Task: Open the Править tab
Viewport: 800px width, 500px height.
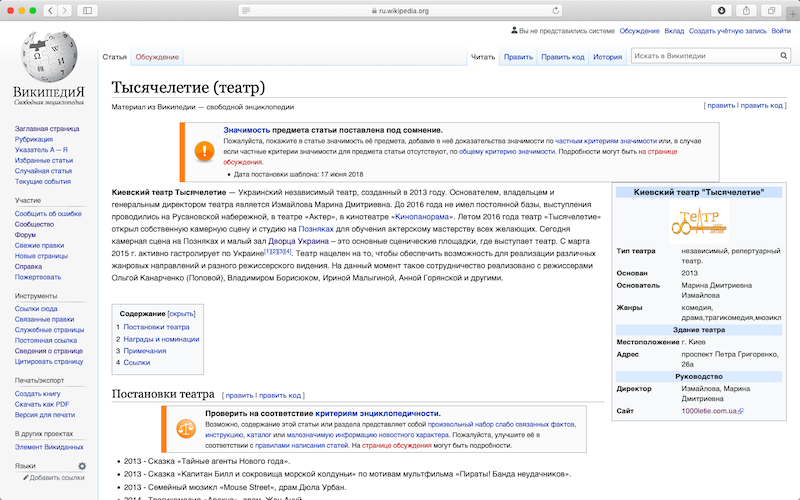Action: coord(518,57)
